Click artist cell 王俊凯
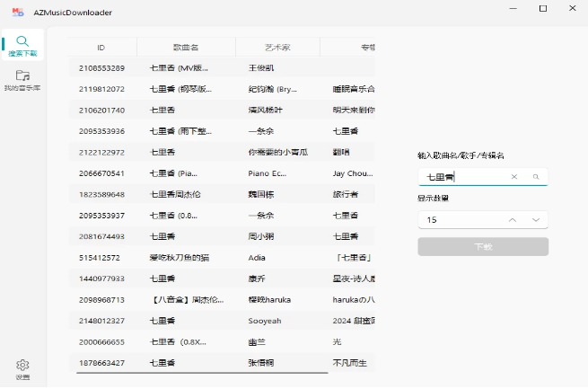Screen dimensions: 588x389 (261, 68)
